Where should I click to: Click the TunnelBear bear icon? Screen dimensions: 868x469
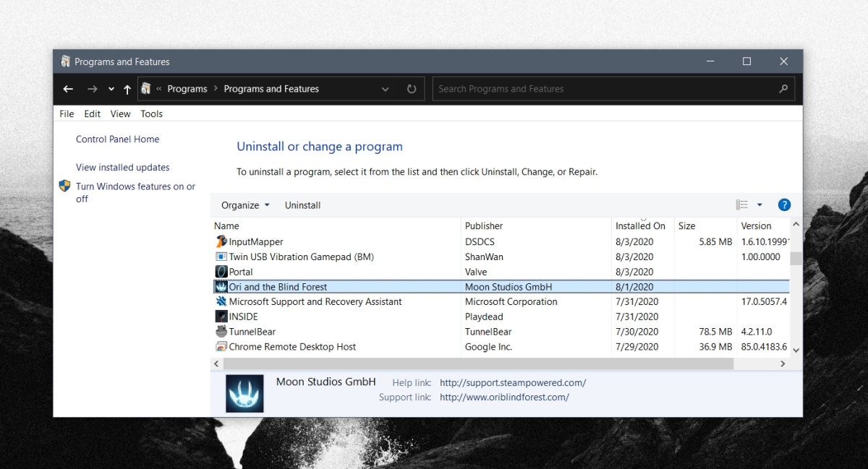click(x=219, y=331)
